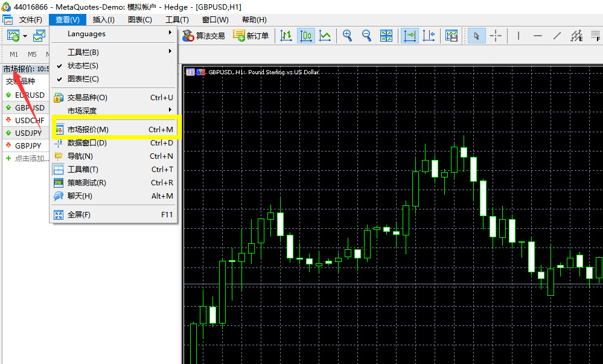Click the zoom in magnifier icon

348,36
